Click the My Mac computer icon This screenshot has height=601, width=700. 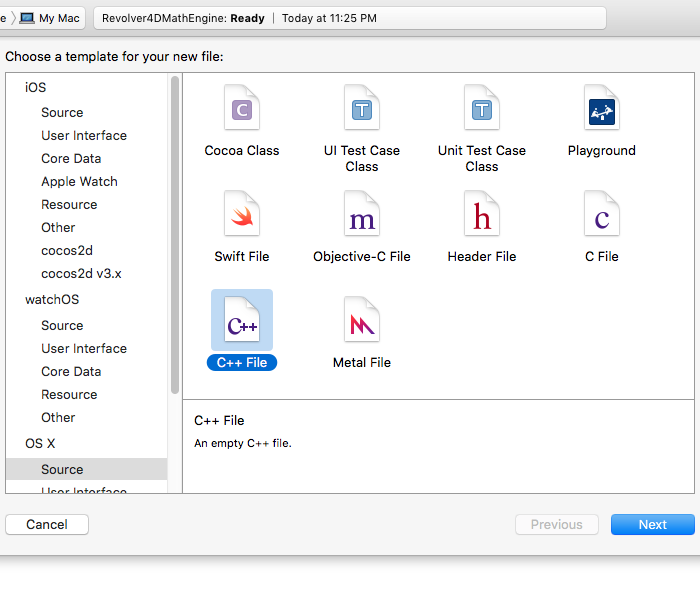27,18
